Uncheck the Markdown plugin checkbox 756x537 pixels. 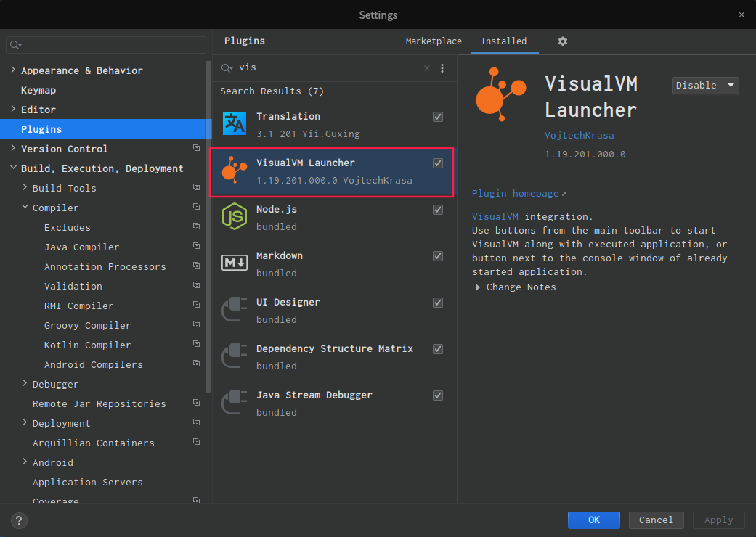click(438, 256)
